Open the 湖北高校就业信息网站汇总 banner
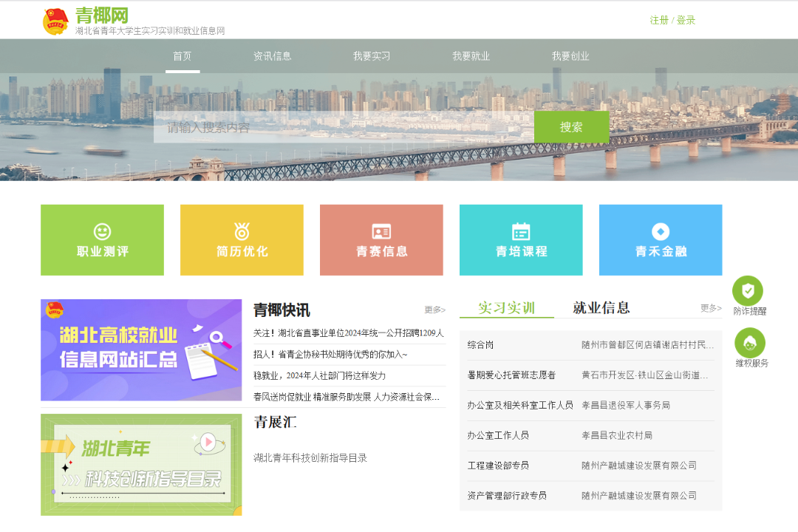Image resolution: width=798 pixels, height=532 pixels. pos(141,349)
